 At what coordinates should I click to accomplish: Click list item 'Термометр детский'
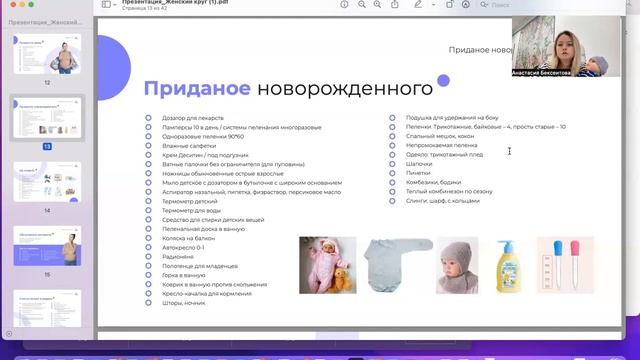(x=190, y=201)
